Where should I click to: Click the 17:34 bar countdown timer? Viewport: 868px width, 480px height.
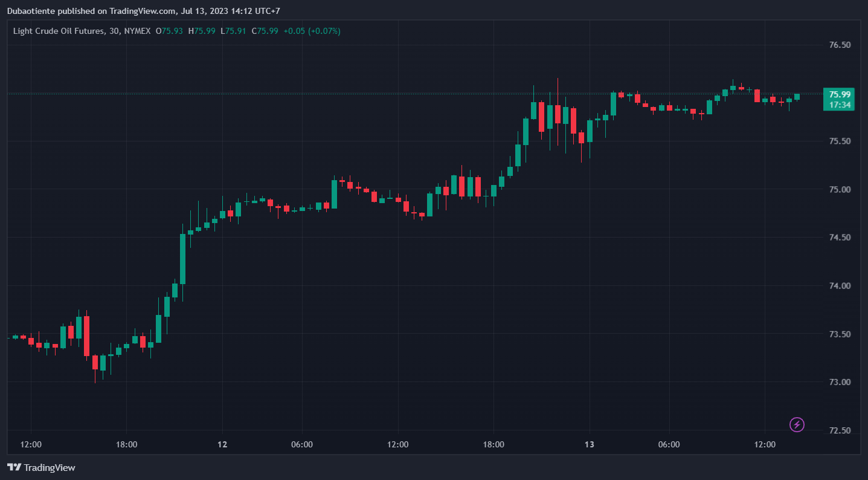tap(840, 105)
